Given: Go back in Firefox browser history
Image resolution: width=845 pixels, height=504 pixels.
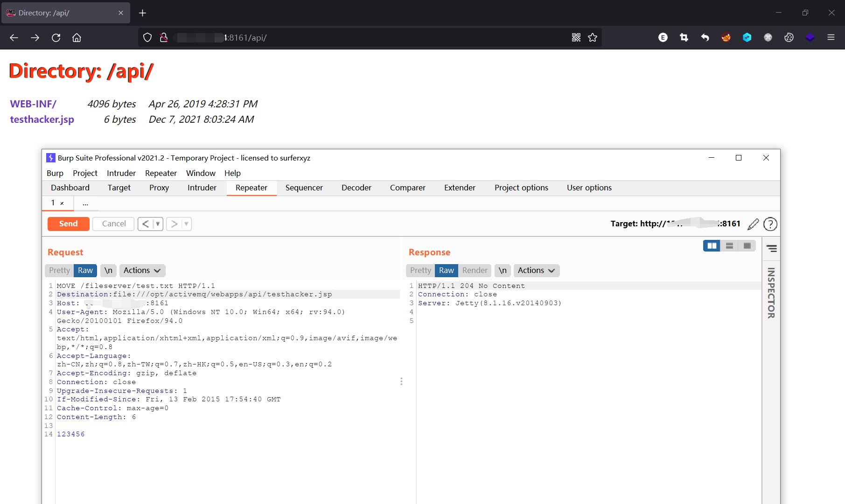Looking at the screenshot, I should 14,38.
